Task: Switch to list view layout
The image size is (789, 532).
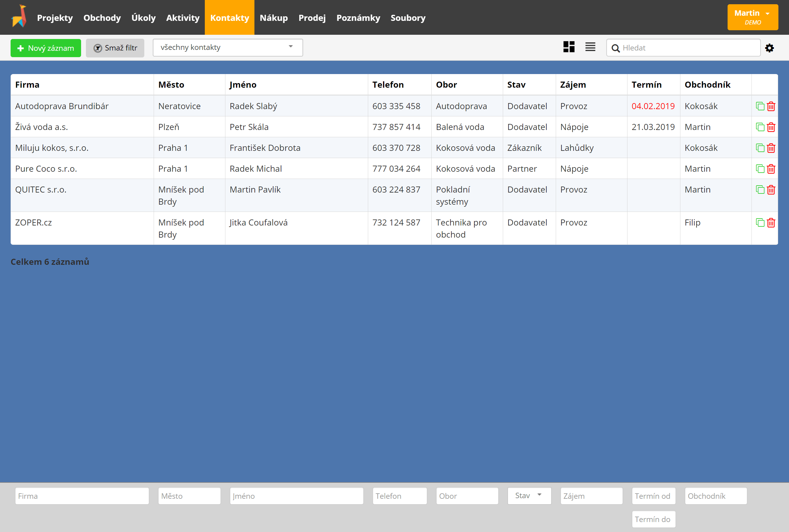Action: pyautogui.click(x=591, y=47)
